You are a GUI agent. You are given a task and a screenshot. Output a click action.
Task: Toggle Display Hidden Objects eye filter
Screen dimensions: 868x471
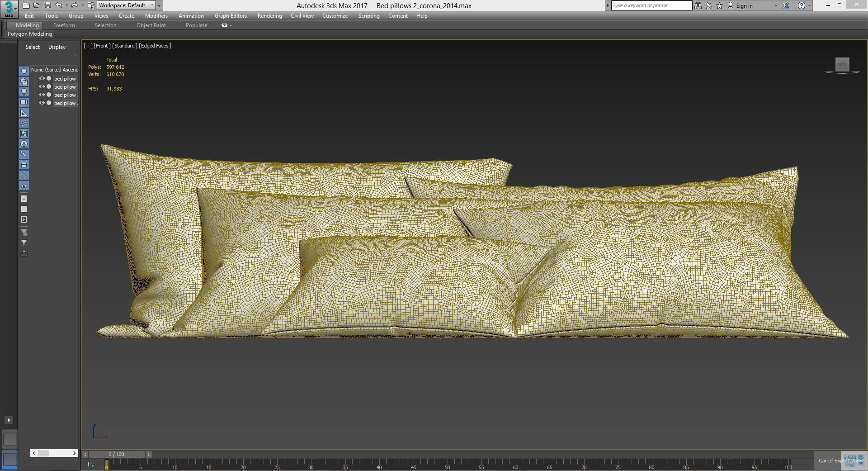coord(24,186)
